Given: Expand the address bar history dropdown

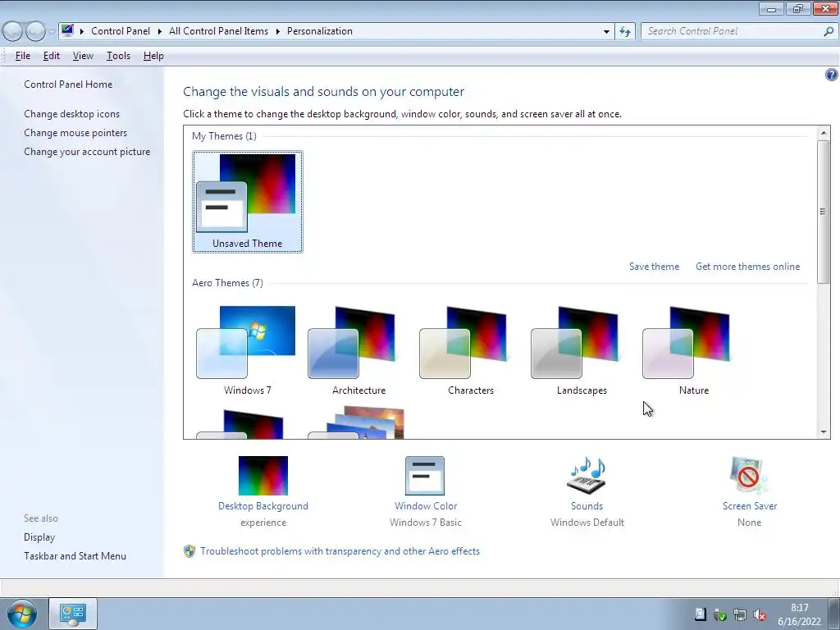Looking at the screenshot, I should click(606, 31).
